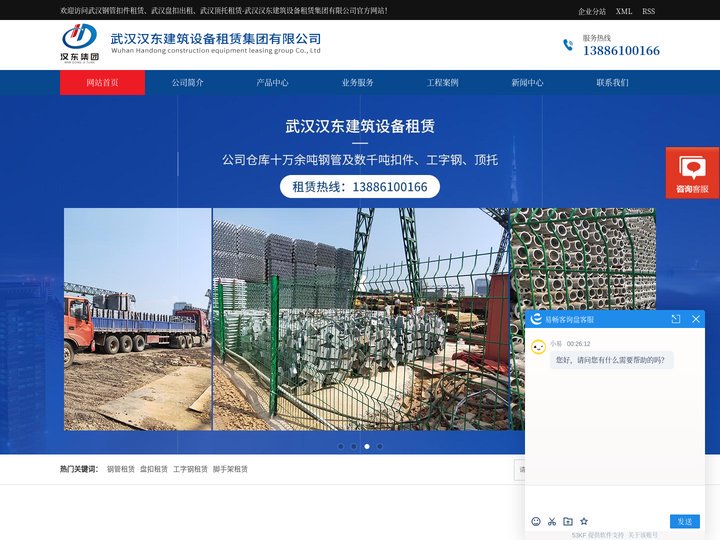Click the file upload folder icon
The image size is (720, 540).
[x=568, y=521]
